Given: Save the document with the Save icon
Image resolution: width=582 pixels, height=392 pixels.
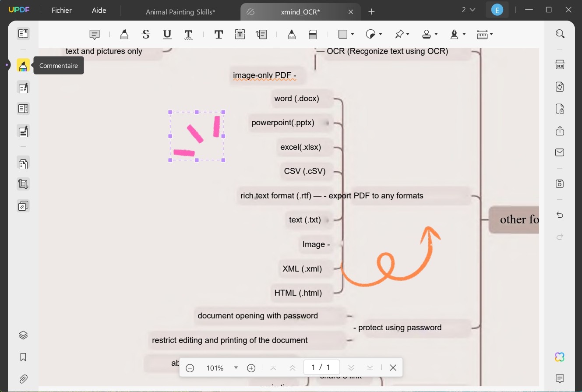Looking at the screenshot, I should pos(560,184).
